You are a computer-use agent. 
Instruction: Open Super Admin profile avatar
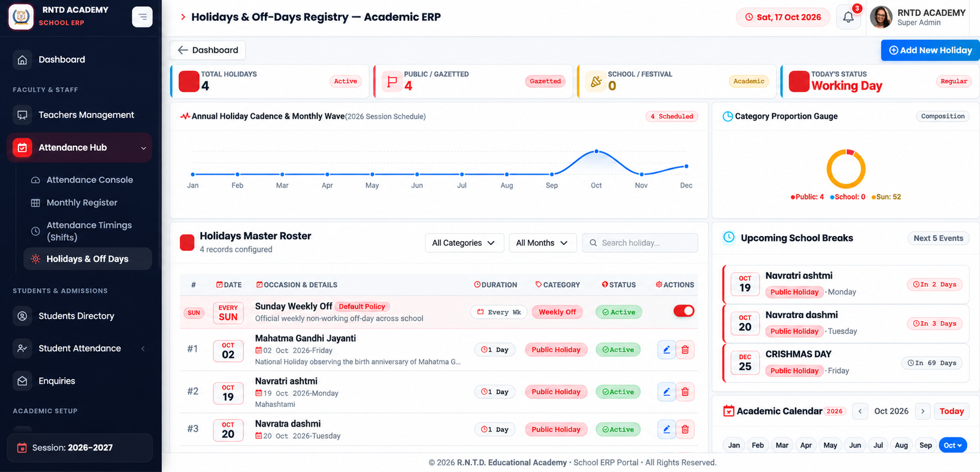(x=881, y=17)
